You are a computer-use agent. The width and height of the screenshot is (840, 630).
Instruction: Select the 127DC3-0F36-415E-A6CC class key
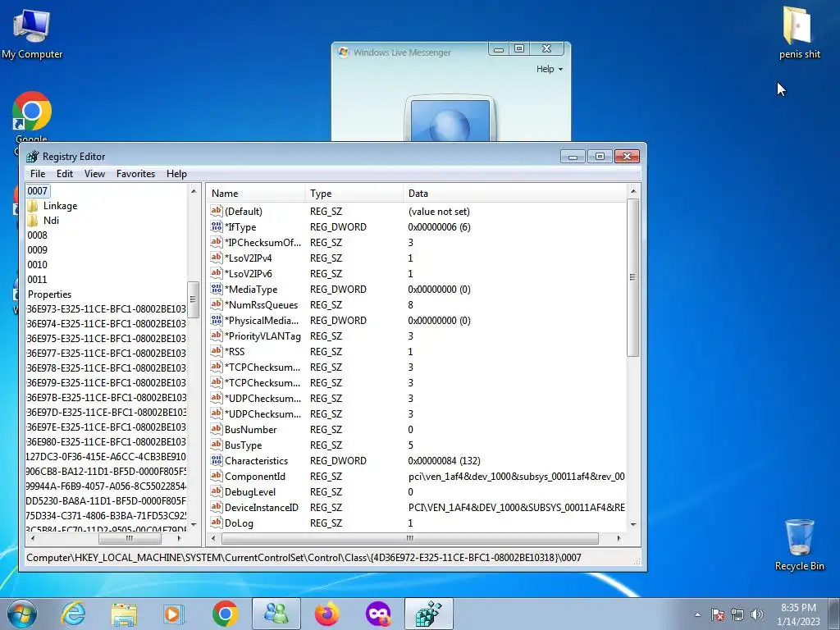click(x=106, y=456)
